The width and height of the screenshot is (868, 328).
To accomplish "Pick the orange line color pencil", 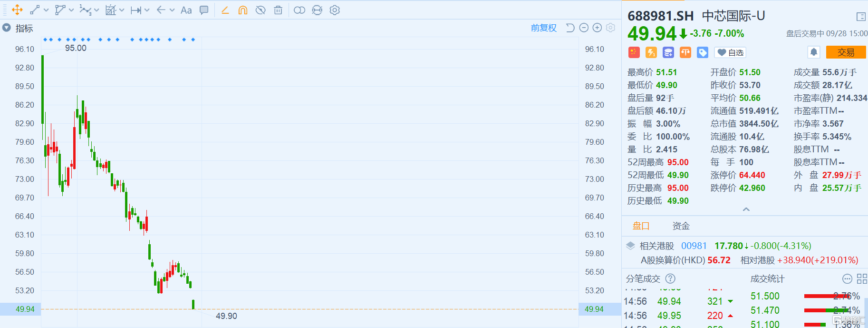I will tap(225, 10).
